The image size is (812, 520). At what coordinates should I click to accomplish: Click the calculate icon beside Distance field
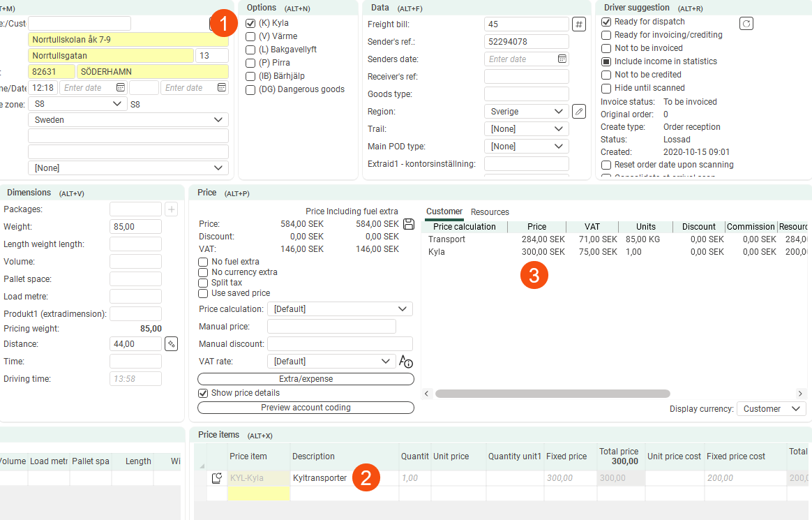coord(171,344)
